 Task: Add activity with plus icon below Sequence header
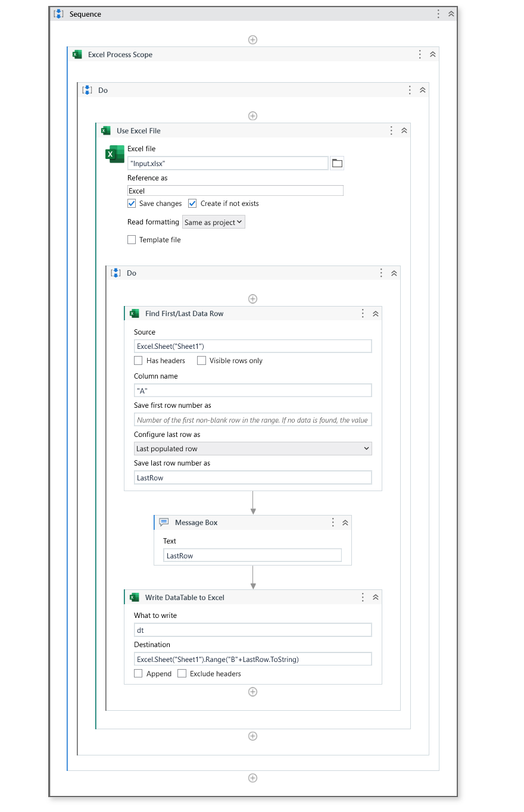click(x=252, y=40)
